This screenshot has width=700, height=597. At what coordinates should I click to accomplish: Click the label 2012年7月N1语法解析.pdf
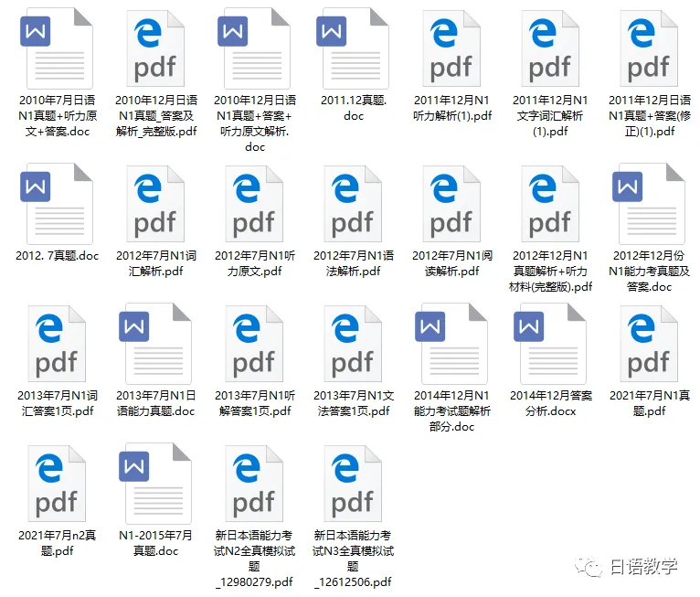click(x=354, y=263)
